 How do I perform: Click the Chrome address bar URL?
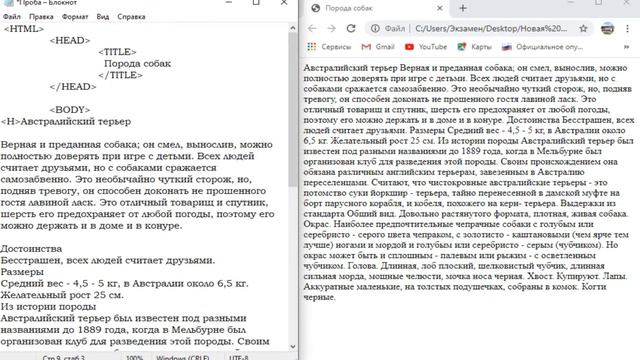491,29
